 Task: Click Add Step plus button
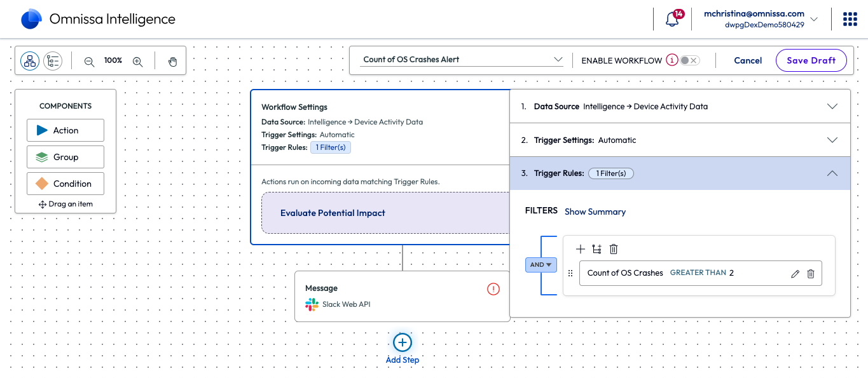pos(403,343)
